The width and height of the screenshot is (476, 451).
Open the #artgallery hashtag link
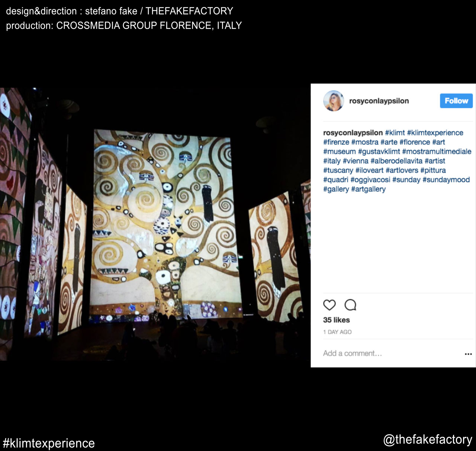[x=369, y=189]
